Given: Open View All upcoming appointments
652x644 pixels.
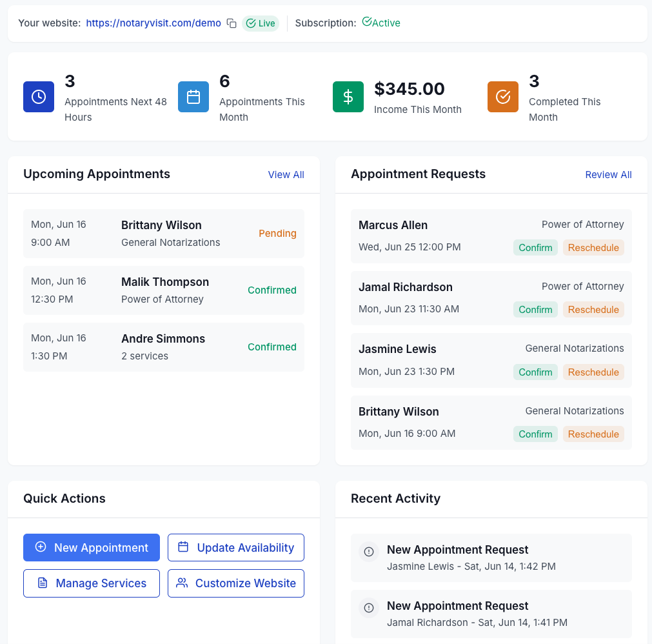Looking at the screenshot, I should [x=286, y=174].
